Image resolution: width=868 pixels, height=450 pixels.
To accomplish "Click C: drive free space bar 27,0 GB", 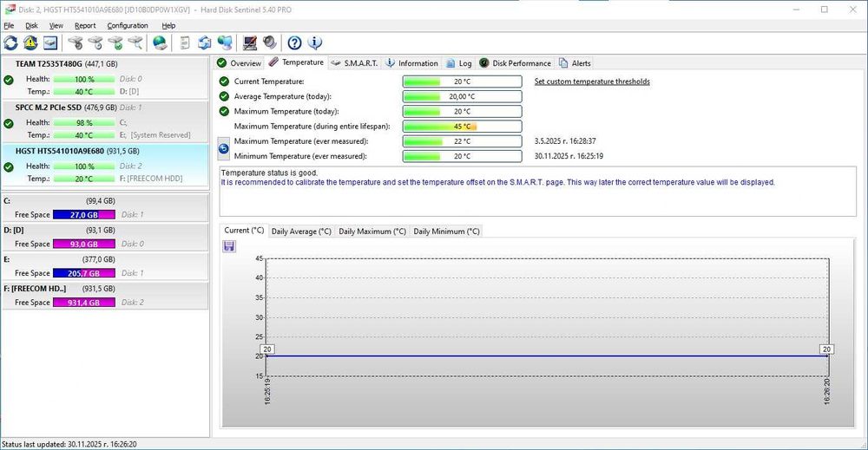I will click(84, 214).
